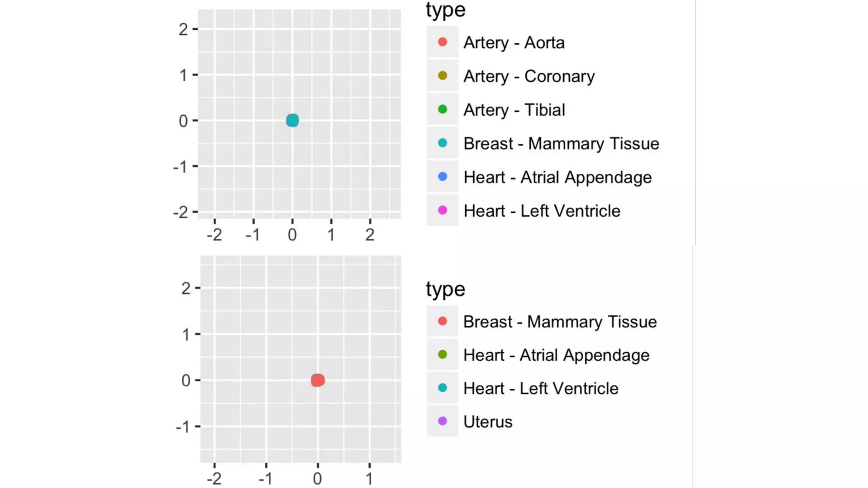This screenshot has height=488, width=868.
Task: Click the teal data point cluster in scatter plot
Action: pos(292,121)
